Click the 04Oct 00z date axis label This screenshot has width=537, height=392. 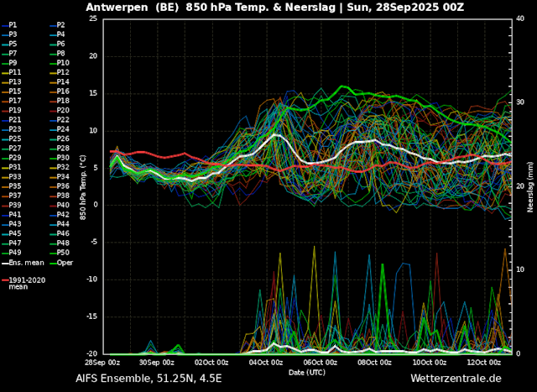click(266, 363)
